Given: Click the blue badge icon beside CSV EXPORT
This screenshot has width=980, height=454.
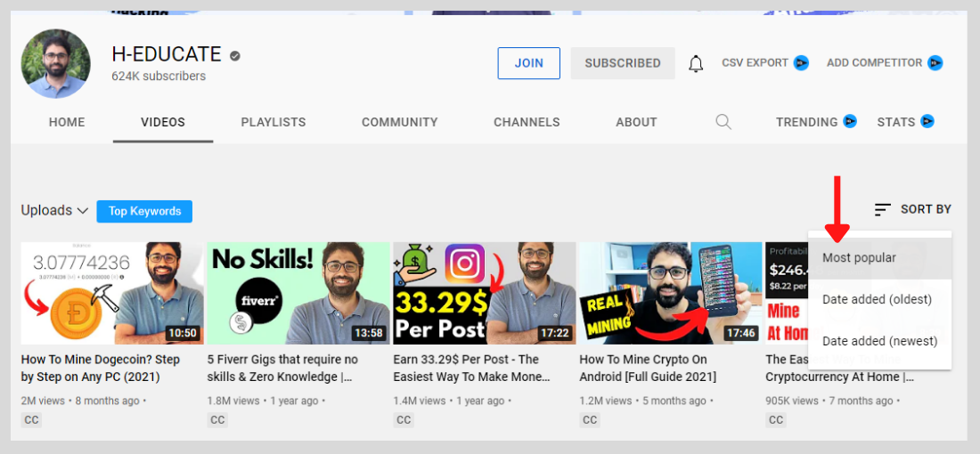Looking at the screenshot, I should click(801, 63).
